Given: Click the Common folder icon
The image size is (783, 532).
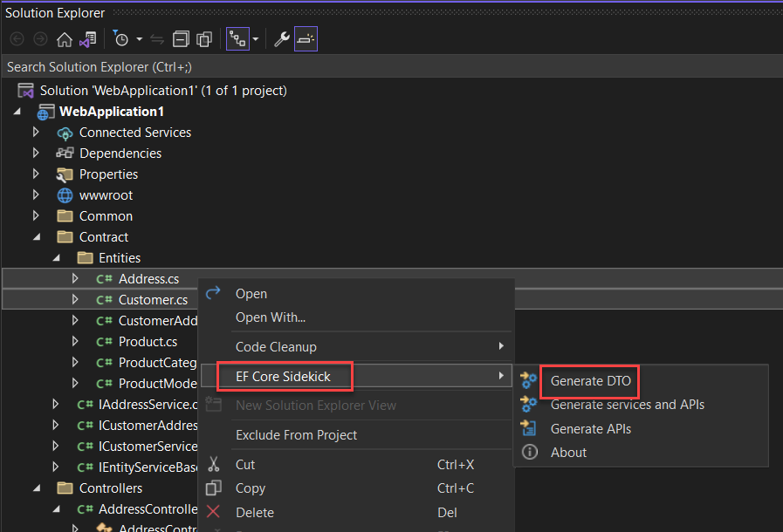Looking at the screenshot, I should [x=65, y=215].
